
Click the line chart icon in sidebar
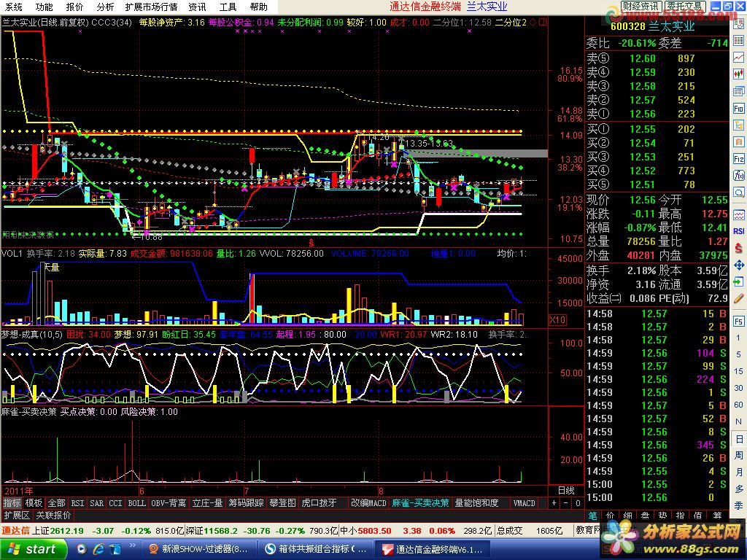coord(739,57)
